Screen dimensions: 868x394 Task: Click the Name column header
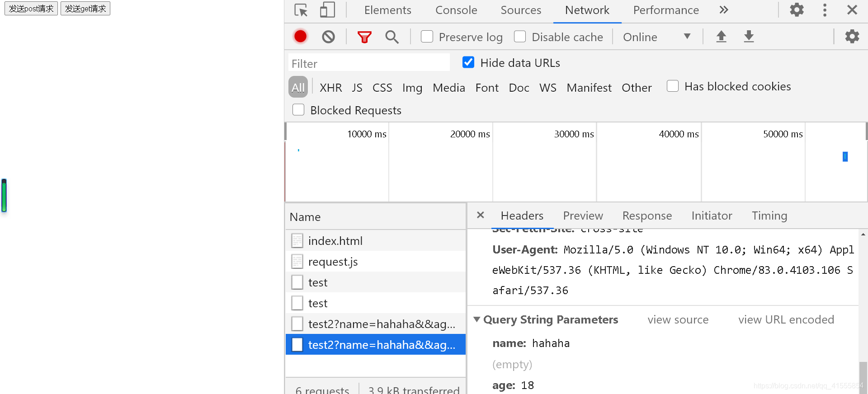pyautogui.click(x=375, y=217)
